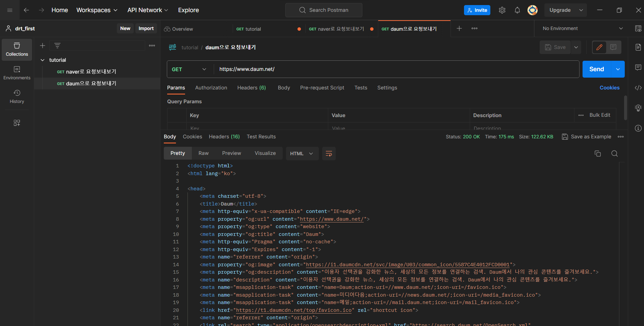Viewport: 644px width, 326px height.
Task: Go back with the left arrow
Action: pos(26,10)
